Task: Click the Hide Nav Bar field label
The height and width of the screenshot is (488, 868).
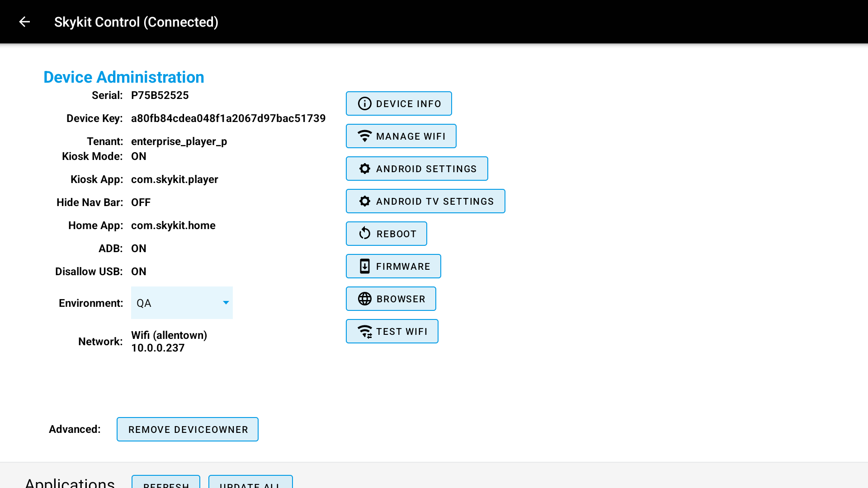Action: (90, 202)
